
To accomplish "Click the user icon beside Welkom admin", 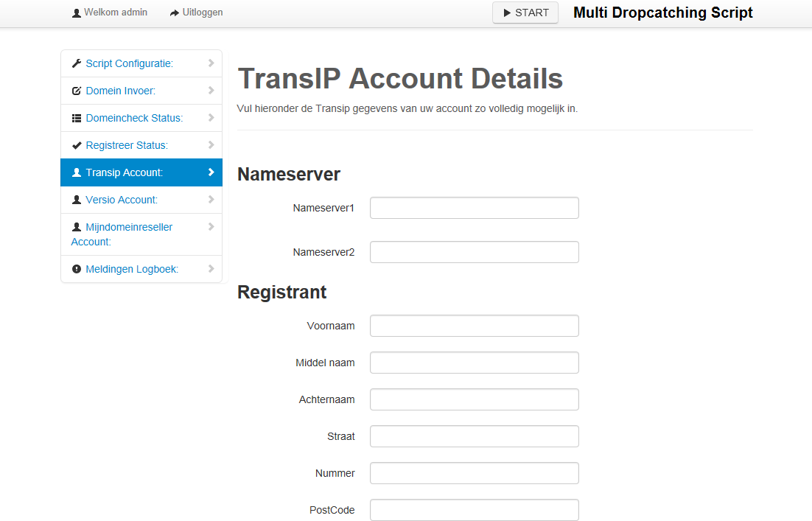I will click(77, 13).
